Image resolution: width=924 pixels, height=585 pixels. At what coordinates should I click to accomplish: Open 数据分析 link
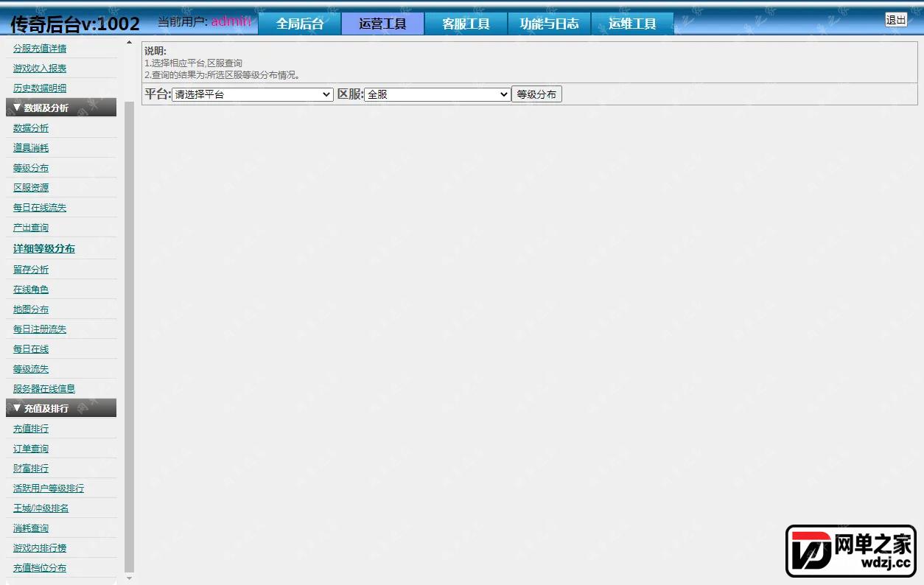coord(31,128)
